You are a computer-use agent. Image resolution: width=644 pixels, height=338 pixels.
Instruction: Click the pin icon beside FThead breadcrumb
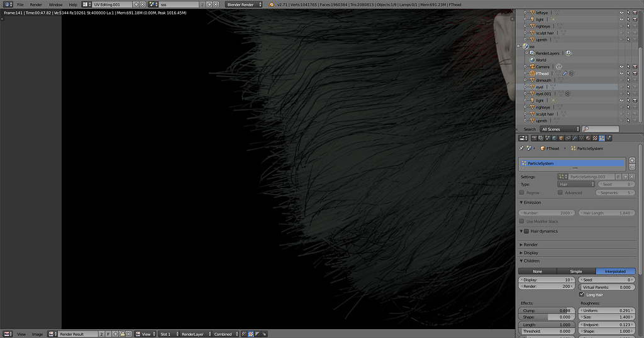(x=521, y=148)
